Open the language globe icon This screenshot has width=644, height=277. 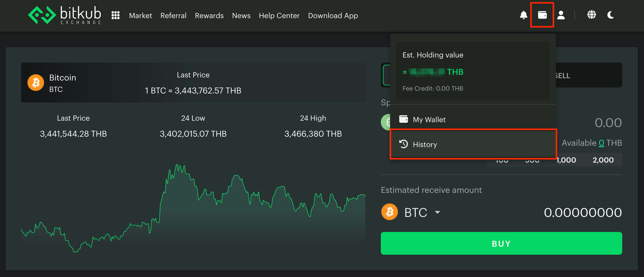592,15
